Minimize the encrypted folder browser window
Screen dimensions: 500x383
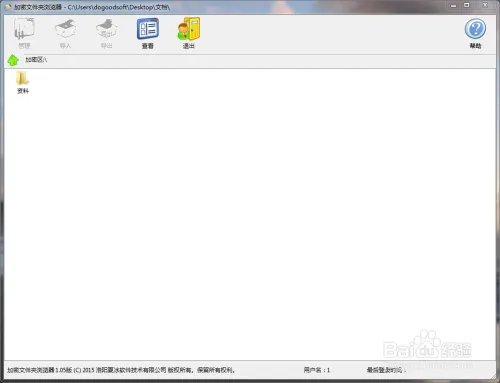[x=453, y=5]
